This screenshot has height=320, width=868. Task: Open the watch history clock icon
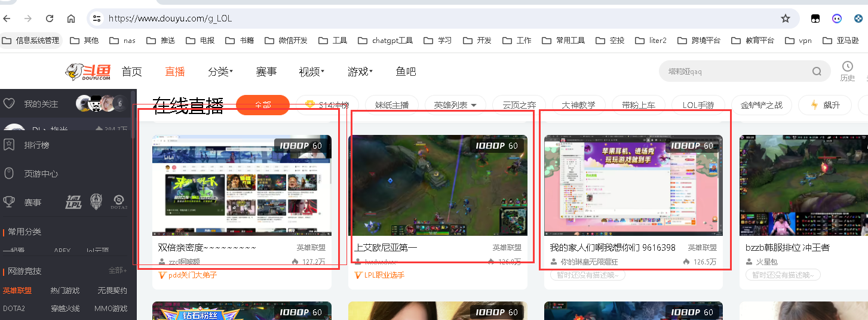(x=847, y=66)
